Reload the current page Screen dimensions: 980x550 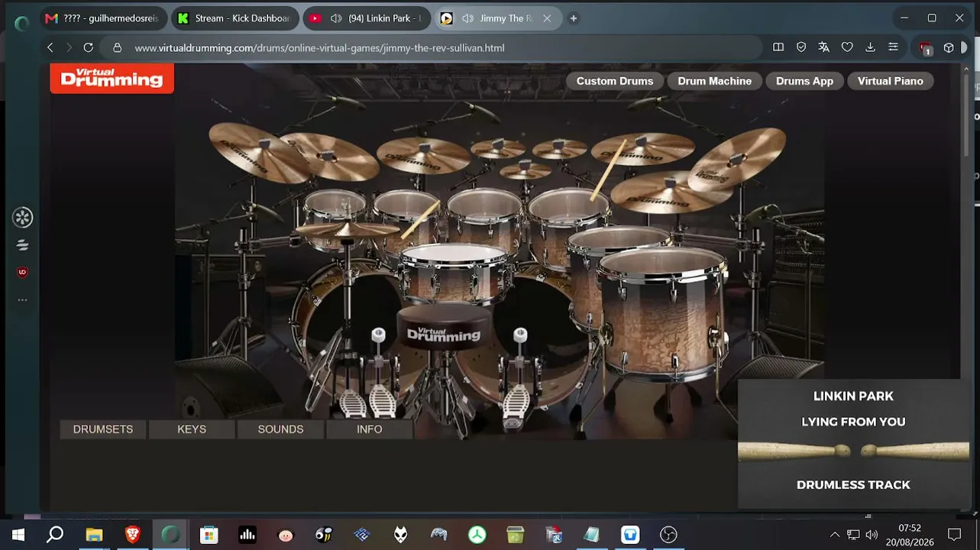(89, 47)
